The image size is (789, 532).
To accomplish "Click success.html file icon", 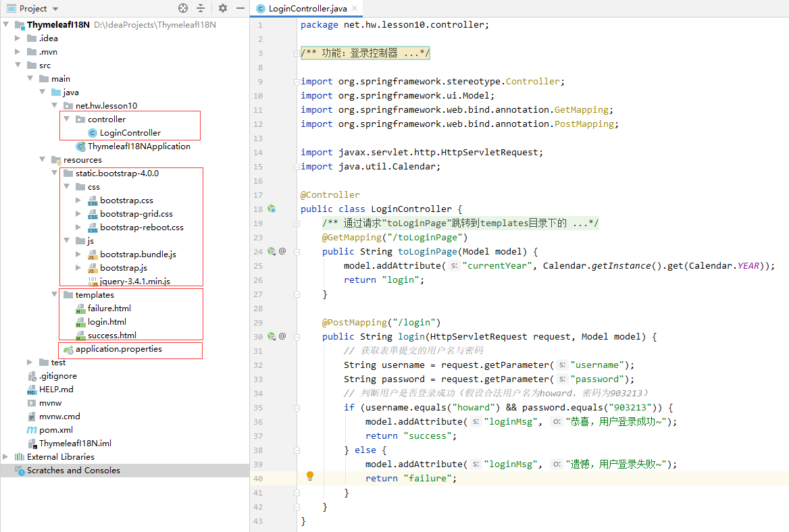I will click(80, 336).
